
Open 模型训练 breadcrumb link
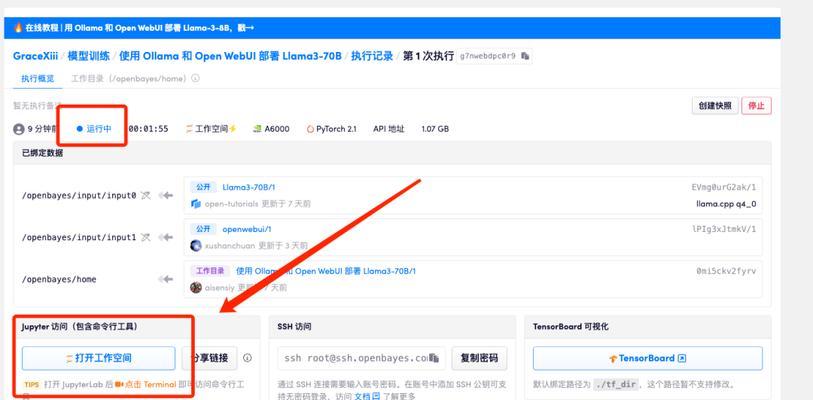(x=89, y=56)
